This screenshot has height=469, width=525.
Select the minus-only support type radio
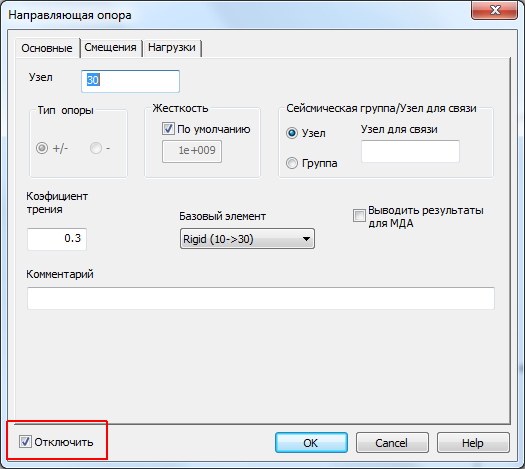click(96, 148)
